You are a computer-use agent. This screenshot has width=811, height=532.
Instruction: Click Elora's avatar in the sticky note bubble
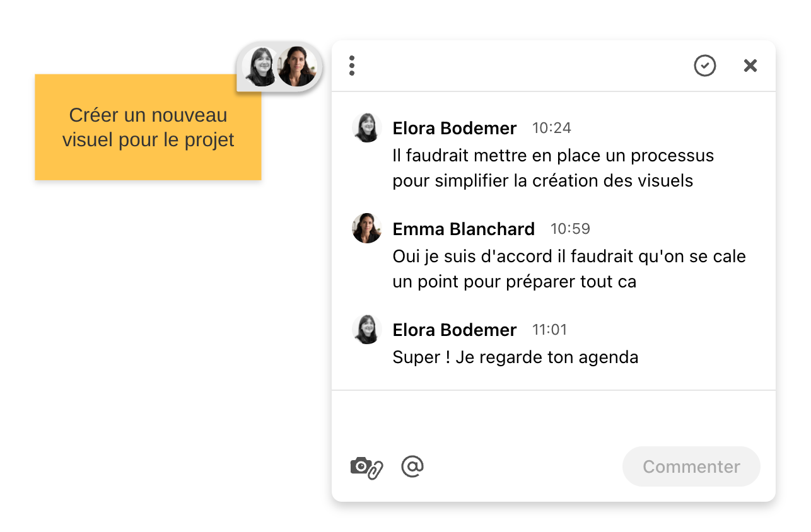[x=260, y=67]
